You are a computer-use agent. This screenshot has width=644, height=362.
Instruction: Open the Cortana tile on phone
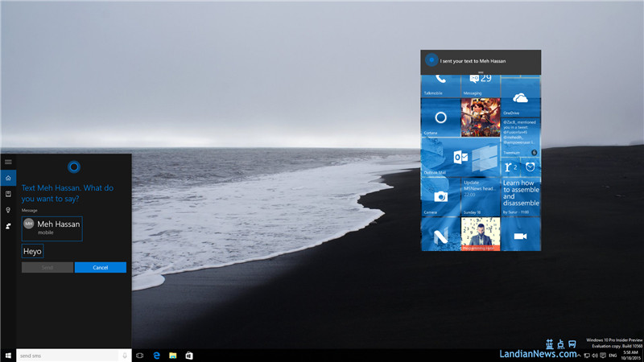pos(440,117)
